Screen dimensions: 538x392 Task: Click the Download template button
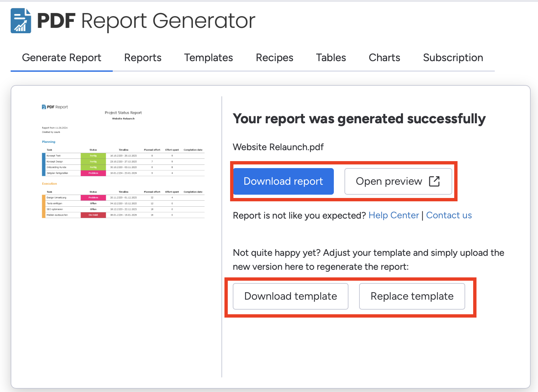pyautogui.click(x=291, y=296)
